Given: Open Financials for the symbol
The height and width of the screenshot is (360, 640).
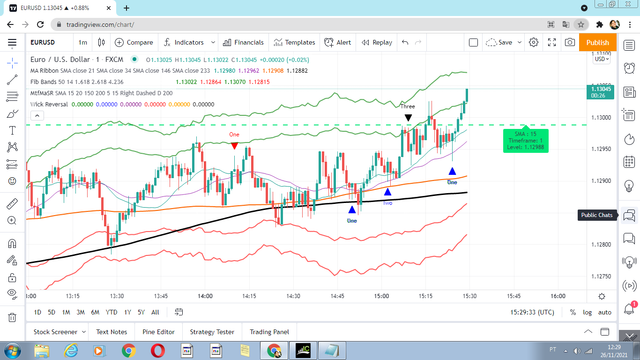Looking at the screenshot, I should click(243, 42).
